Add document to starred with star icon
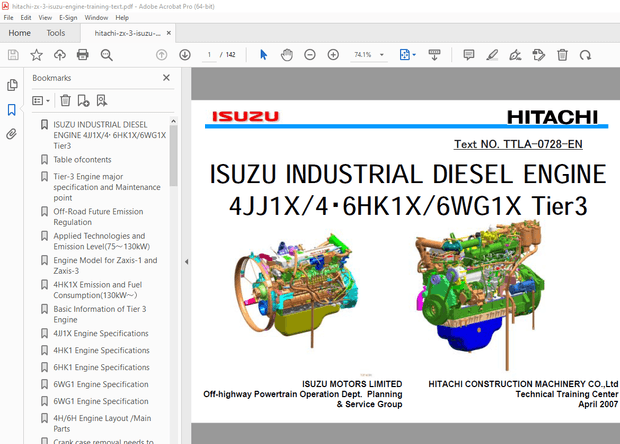 (36, 55)
